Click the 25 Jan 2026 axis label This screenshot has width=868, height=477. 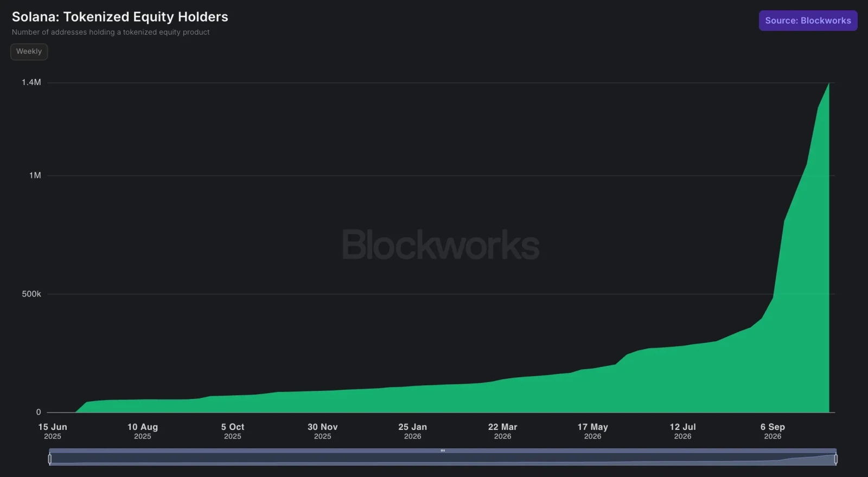click(x=413, y=431)
